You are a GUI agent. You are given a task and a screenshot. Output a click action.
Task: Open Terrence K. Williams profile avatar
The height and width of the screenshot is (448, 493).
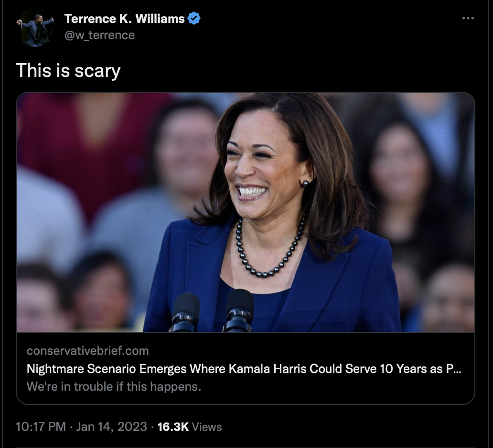(x=35, y=27)
